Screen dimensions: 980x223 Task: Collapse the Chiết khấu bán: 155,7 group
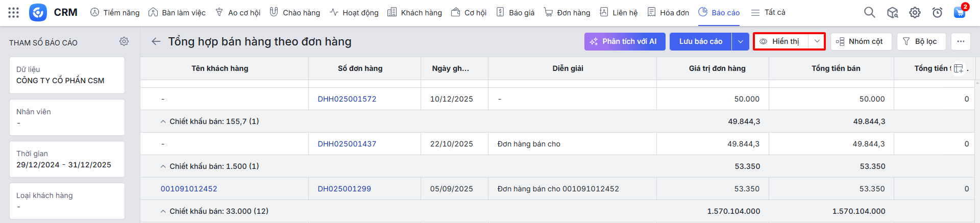pos(163,121)
